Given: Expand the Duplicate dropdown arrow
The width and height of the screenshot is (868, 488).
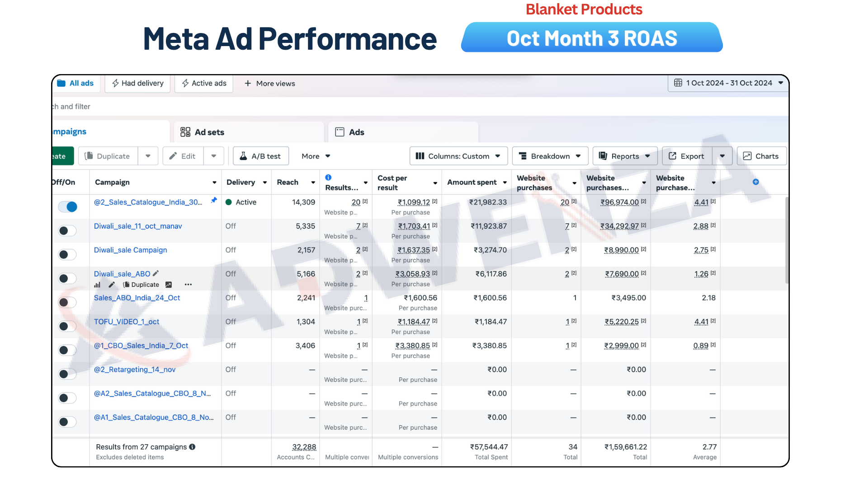Looking at the screenshot, I should click(148, 156).
